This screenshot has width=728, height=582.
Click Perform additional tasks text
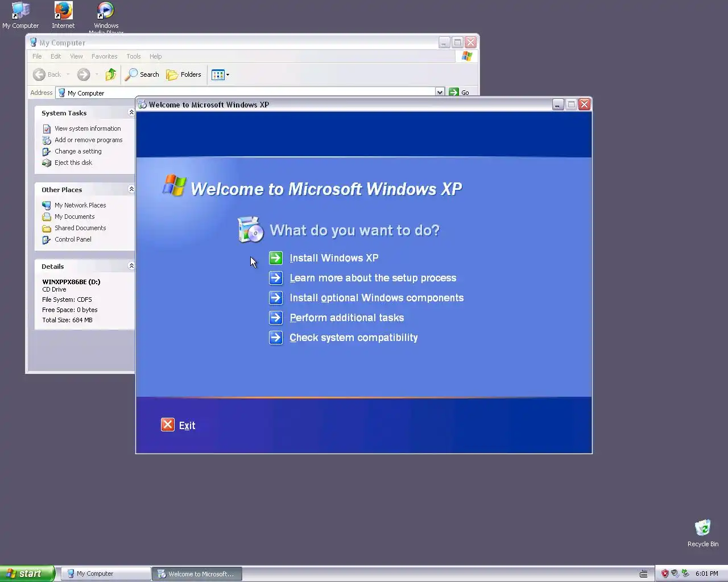[x=347, y=318]
